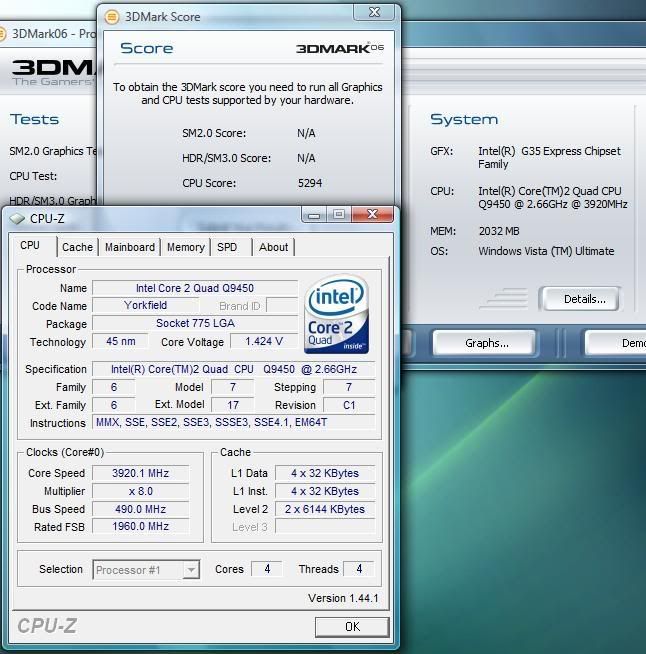This screenshot has height=654, width=646.
Task: Click the Rated FSB value 1960.0 MHz
Action: pos(141,526)
